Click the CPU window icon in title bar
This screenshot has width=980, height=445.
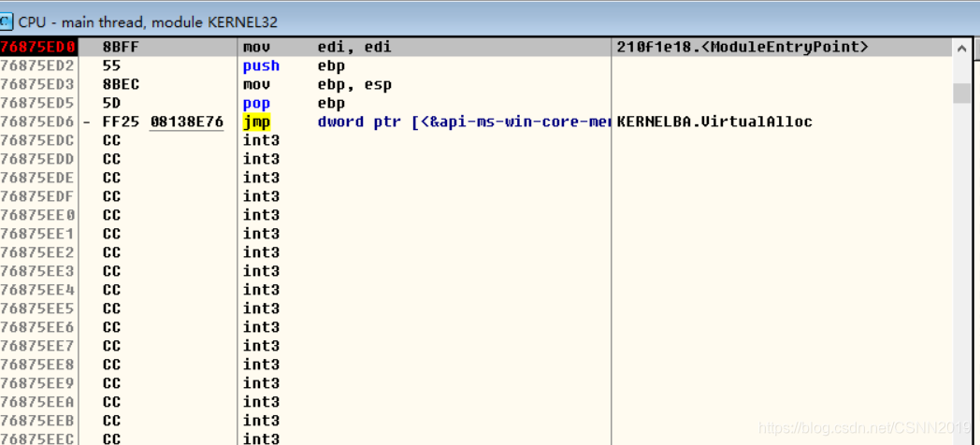click(5, 22)
